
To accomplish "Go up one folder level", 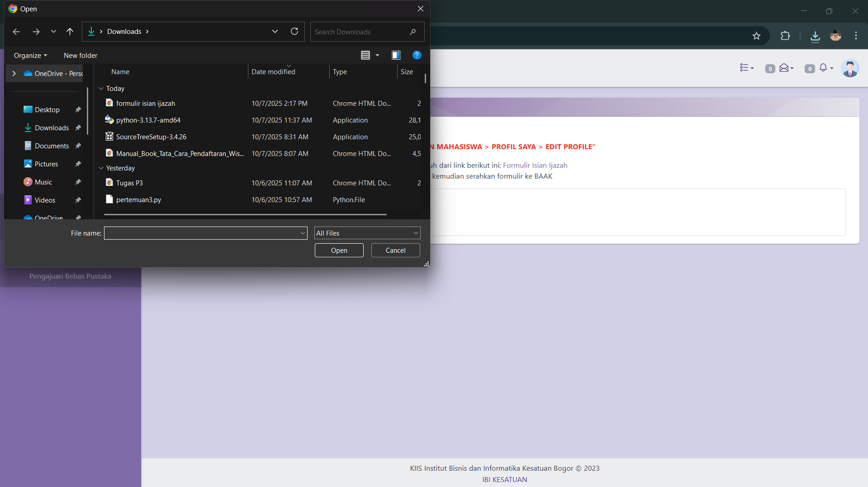I will coord(70,32).
